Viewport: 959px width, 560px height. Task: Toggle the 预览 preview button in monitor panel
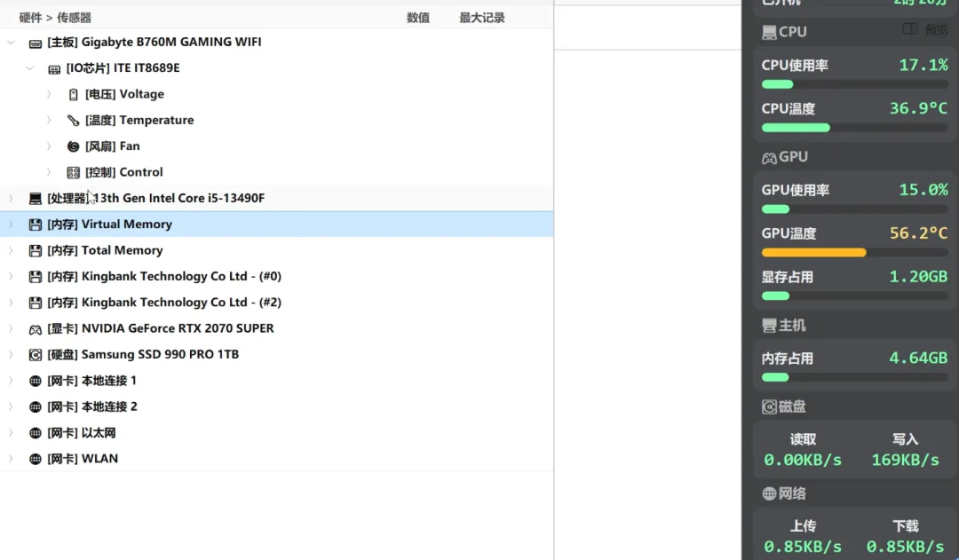click(925, 29)
